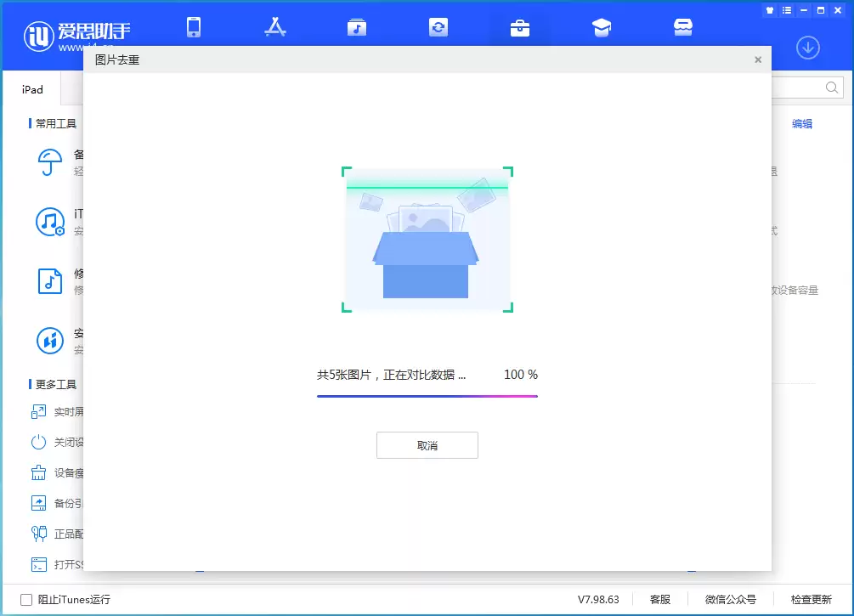The image size is (854, 616).
Task: Click the scanning box illustration
Action: 427,240
